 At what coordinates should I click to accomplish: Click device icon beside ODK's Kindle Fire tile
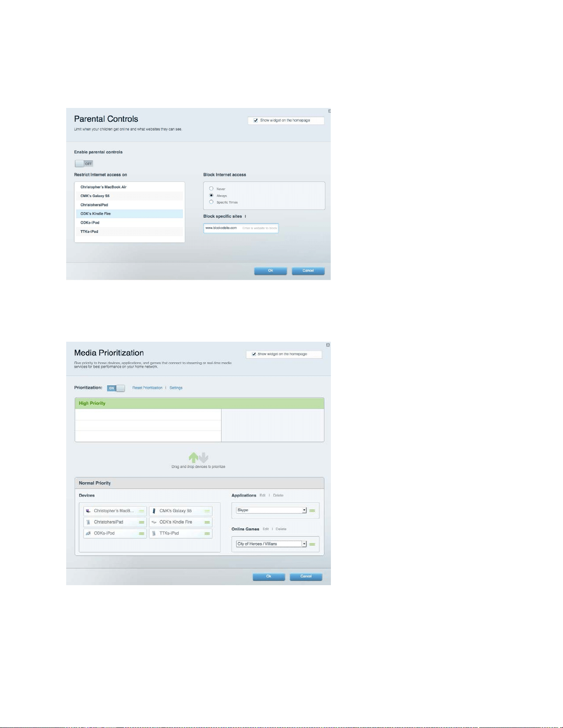point(154,522)
